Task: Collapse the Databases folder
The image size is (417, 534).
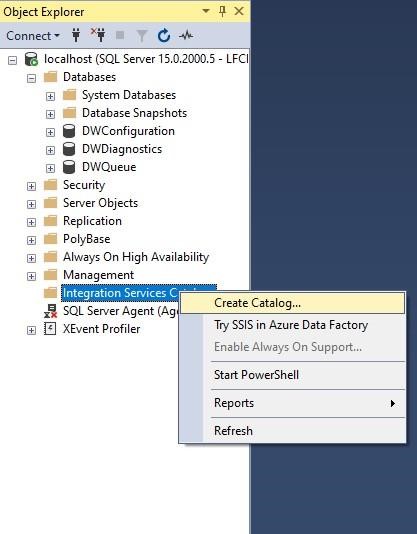Action: click(31, 79)
